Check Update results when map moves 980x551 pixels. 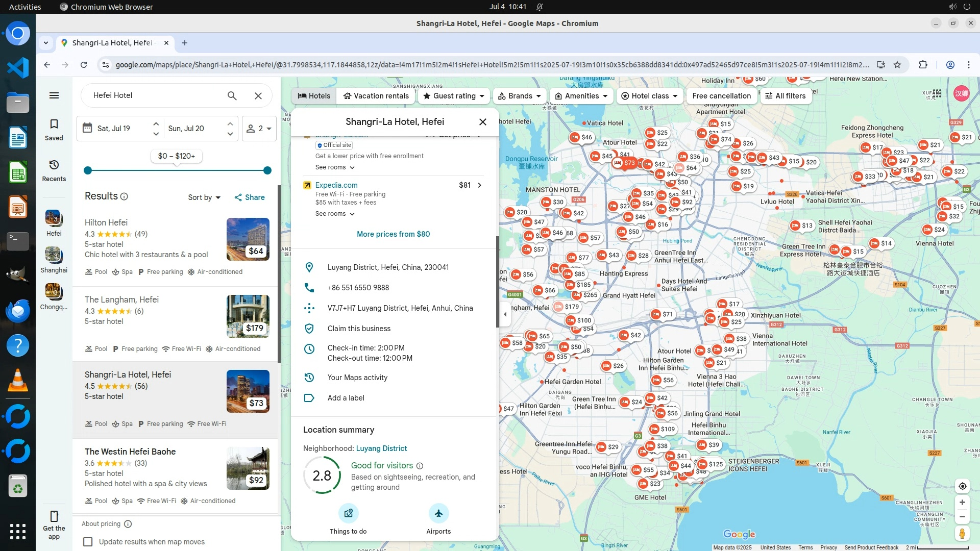[88, 542]
